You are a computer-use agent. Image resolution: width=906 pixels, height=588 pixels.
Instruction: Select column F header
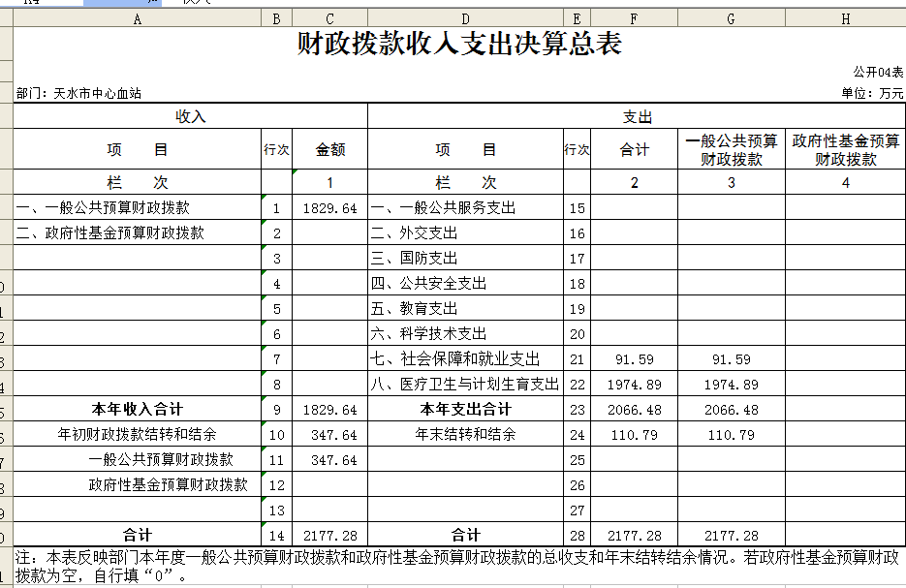[634, 17]
